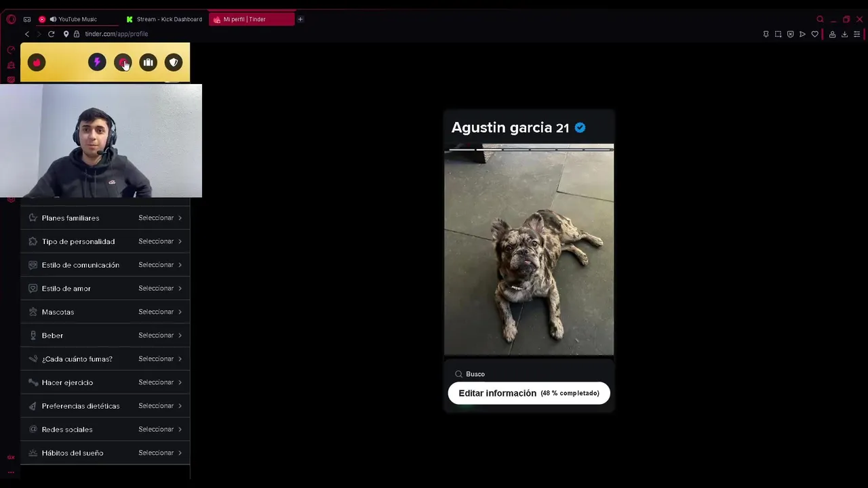The width and height of the screenshot is (868, 488).
Task: Click the Agustin garcia 21 profile name
Action: point(510,127)
